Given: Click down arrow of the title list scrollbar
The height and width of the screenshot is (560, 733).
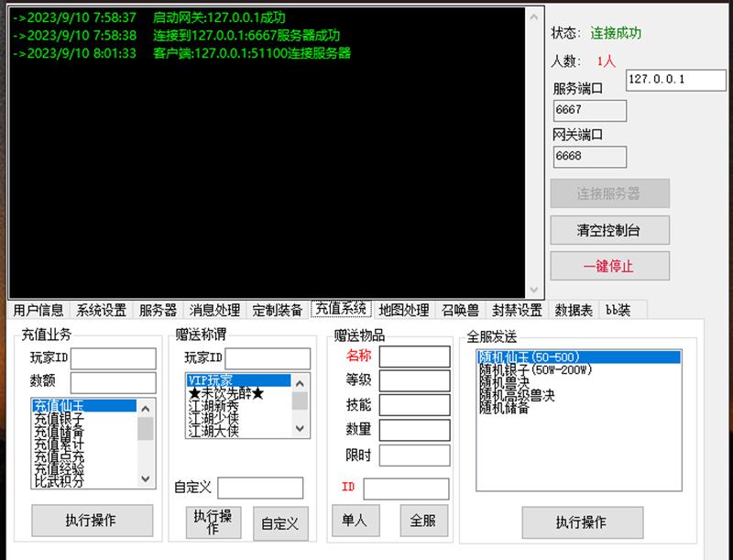Looking at the screenshot, I should [x=300, y=428].
